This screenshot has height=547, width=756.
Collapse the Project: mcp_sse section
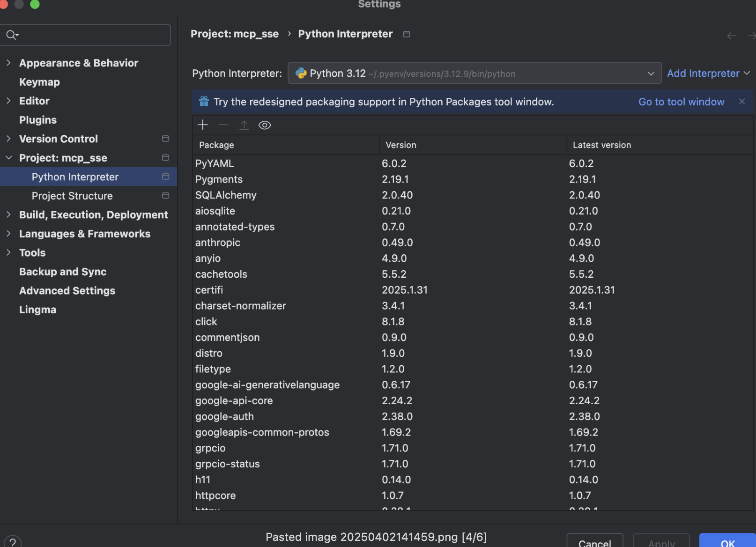coord(8,158)
